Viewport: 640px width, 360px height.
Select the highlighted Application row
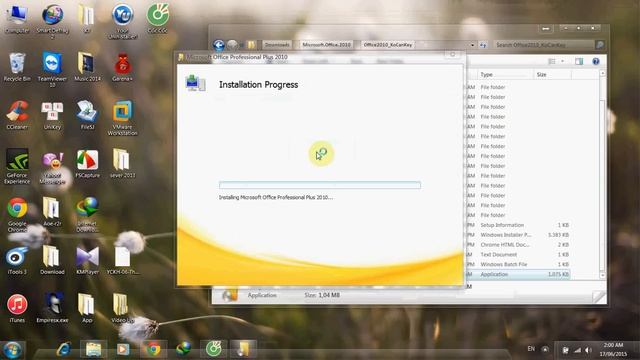(518, 274)
